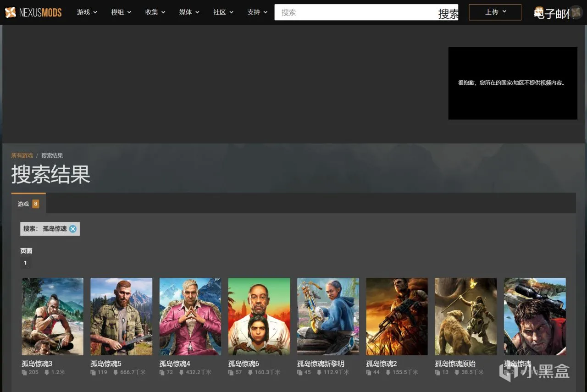Open the 游戏 dropdown menu

(87, 12)
